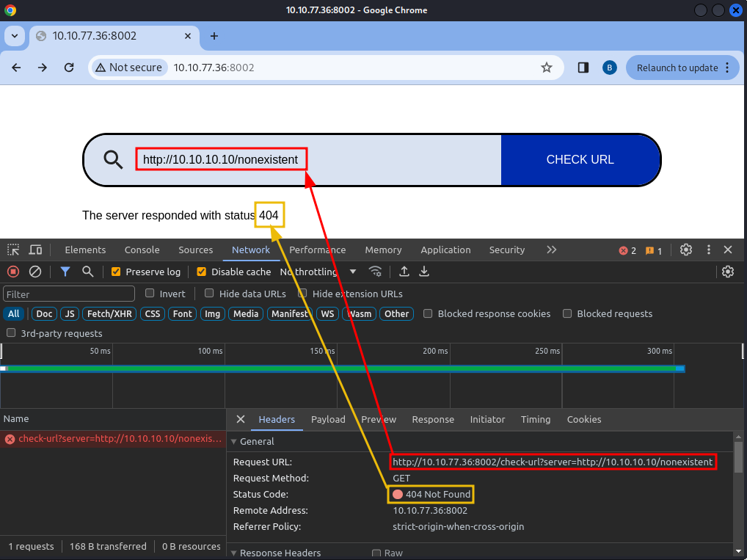Switch to the Elements panel

tap(85, 250)
